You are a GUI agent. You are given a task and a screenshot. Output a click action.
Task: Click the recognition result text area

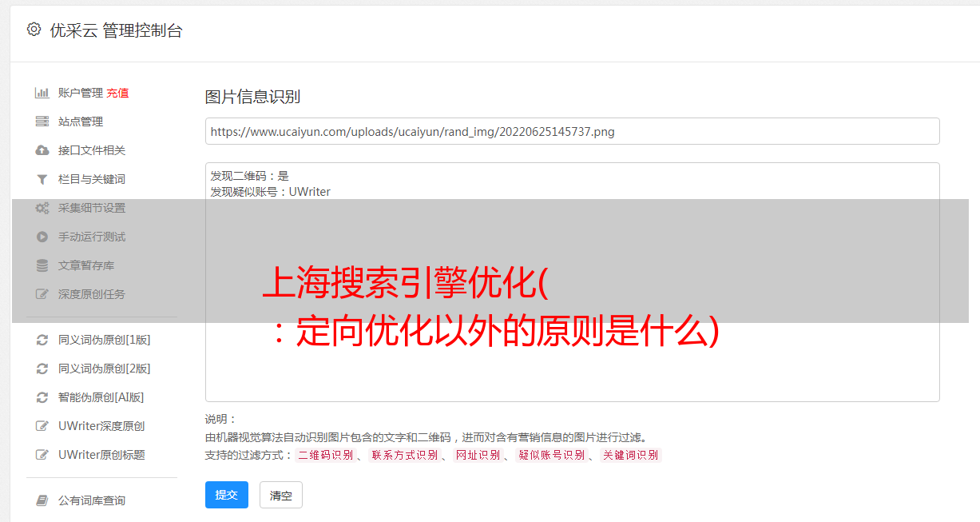click(x=572, y=282)
